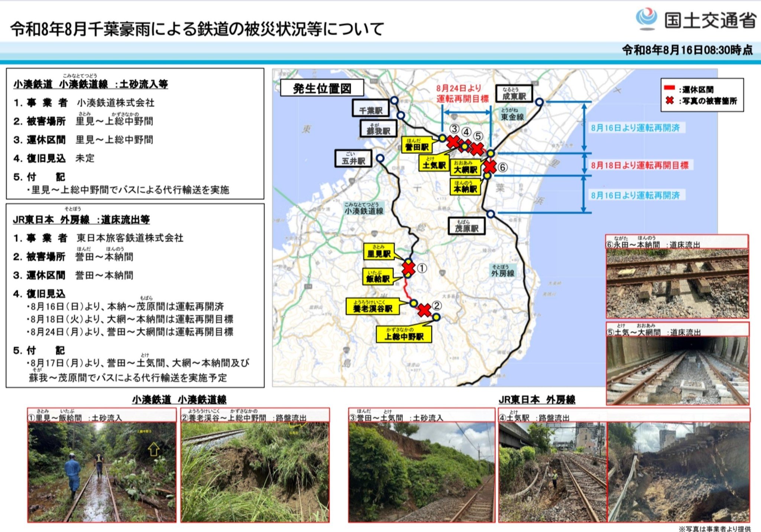Click the red X marker beside ⑥ on map
This screenshot has height=532, width=761.
tap(490, 167)
